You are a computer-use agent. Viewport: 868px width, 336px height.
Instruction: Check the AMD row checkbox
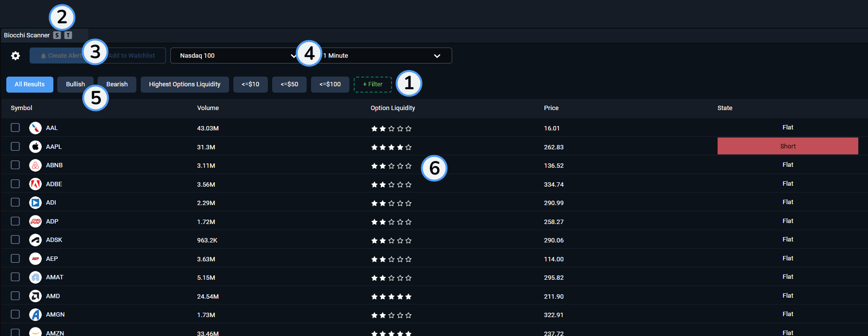16,296
